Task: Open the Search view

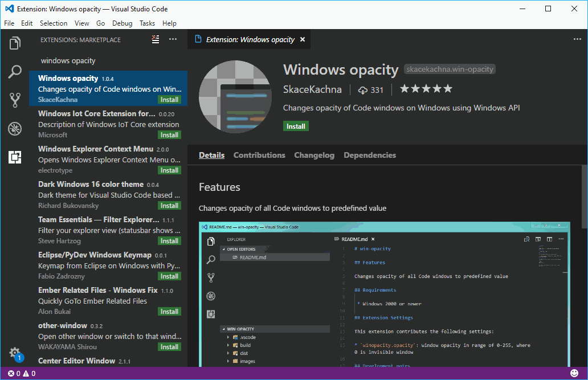Action: click(15, 71)
